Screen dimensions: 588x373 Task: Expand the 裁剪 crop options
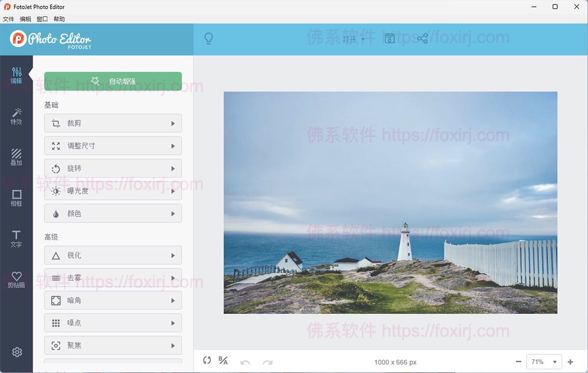point(113,123)
